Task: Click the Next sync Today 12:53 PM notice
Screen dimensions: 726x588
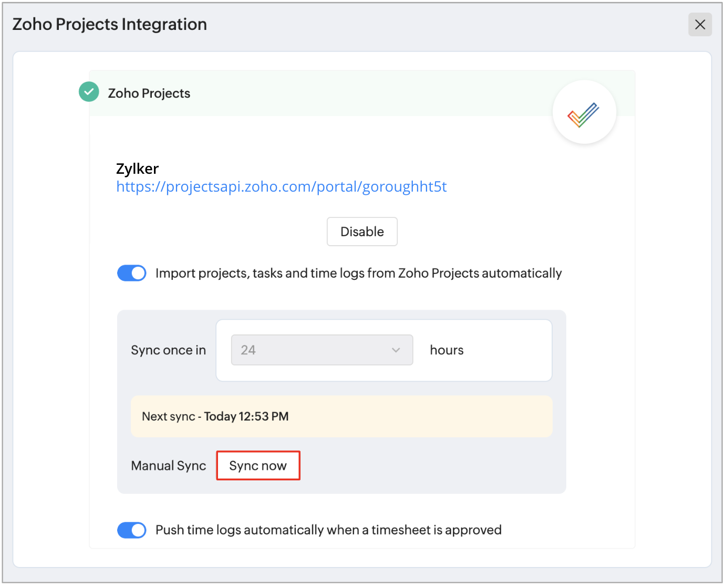Action: [341, 416]
